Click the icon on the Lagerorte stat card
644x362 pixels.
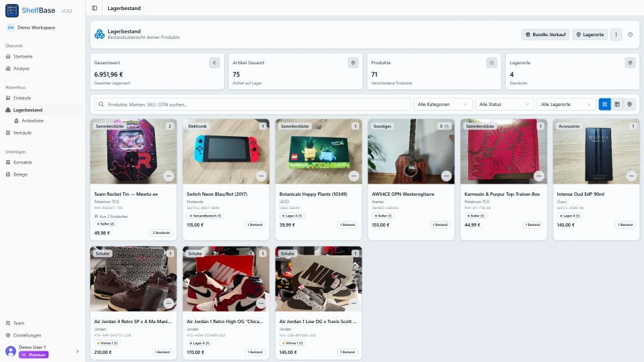pos(630,63)
